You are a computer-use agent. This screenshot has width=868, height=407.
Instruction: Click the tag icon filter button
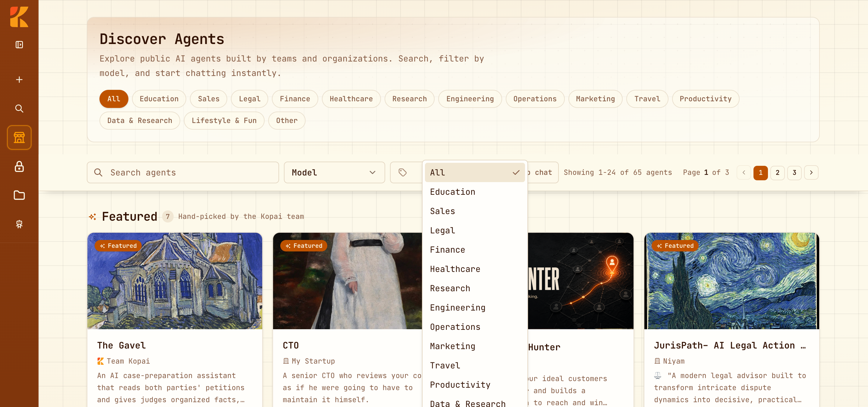click(403, 172)
